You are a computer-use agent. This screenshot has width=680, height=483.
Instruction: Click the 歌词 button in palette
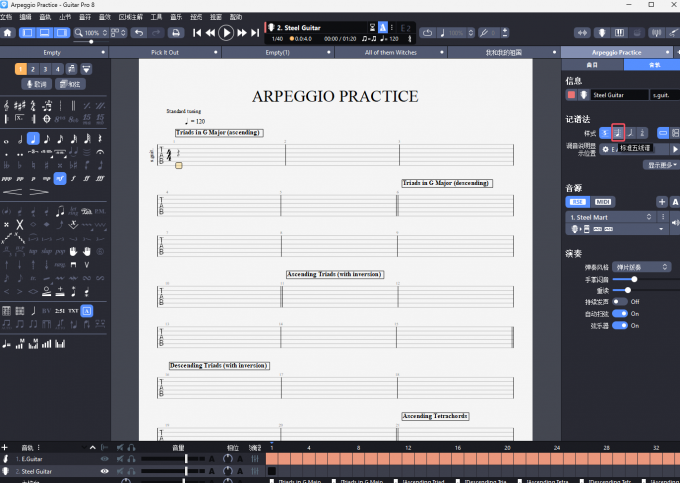pyautogui.click(x=35, y=85)
